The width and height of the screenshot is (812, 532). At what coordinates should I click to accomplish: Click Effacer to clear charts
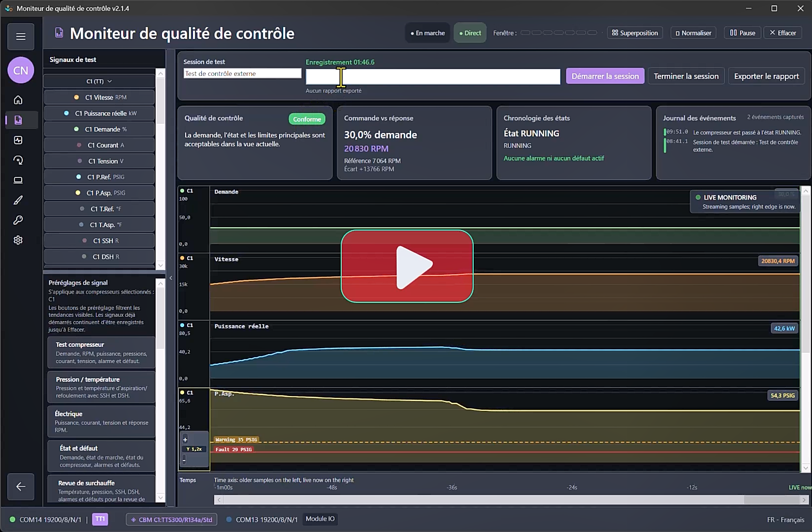point(783,33)
